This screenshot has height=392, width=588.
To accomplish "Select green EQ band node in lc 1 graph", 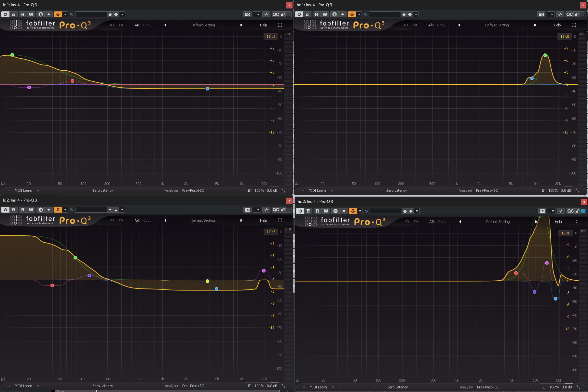I will pos(12,55).
